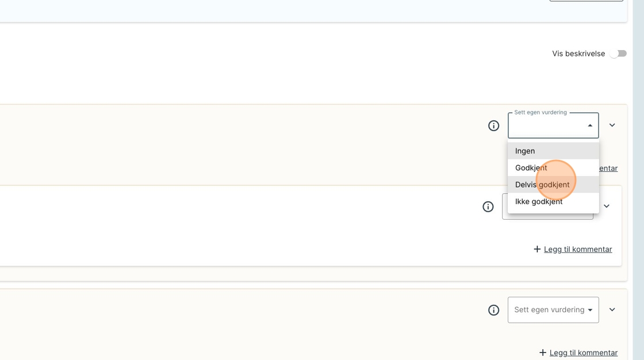Expand the top card with its chevron
This screenshot has height=360, width=644.
(x=612, y=125)
